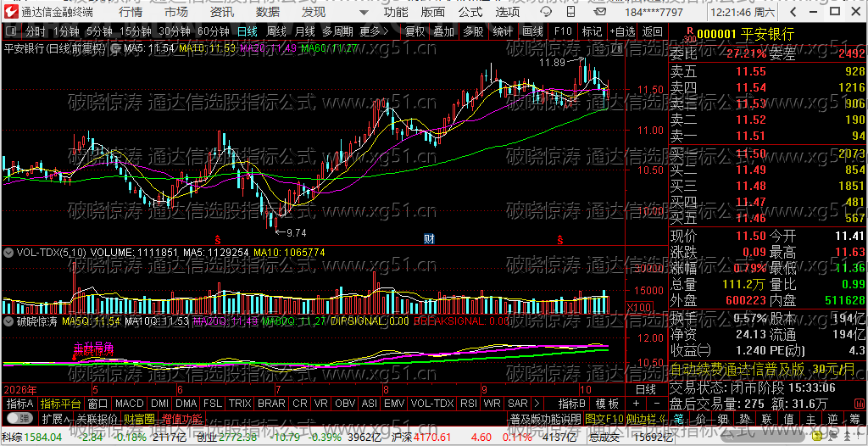Image resolution: width=868 pixels, height=446 pixels.
Task: Open 图文F10 link
Action: coord(604,418)
